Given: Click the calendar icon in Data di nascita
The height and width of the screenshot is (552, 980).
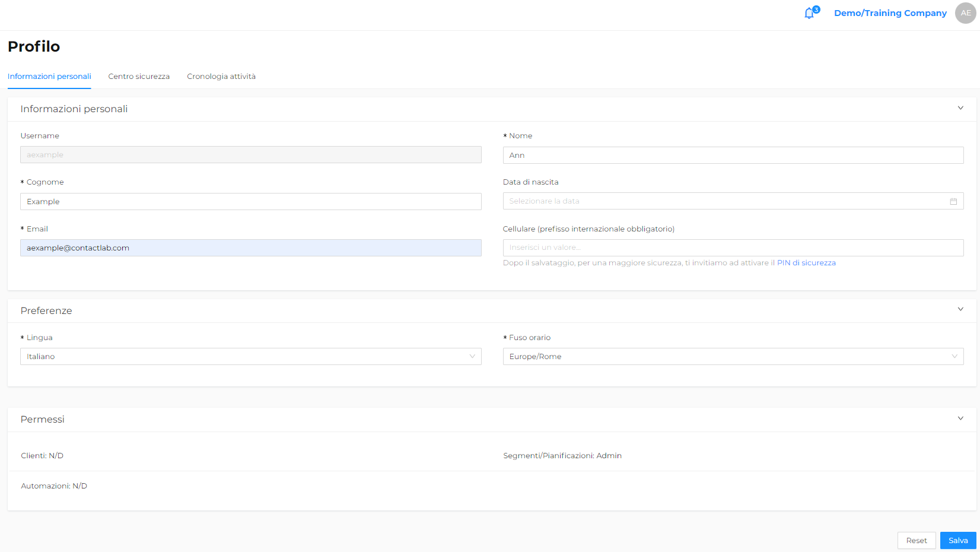Looking at the screenshot, I should pyautogui.click(x=953, y=201).
